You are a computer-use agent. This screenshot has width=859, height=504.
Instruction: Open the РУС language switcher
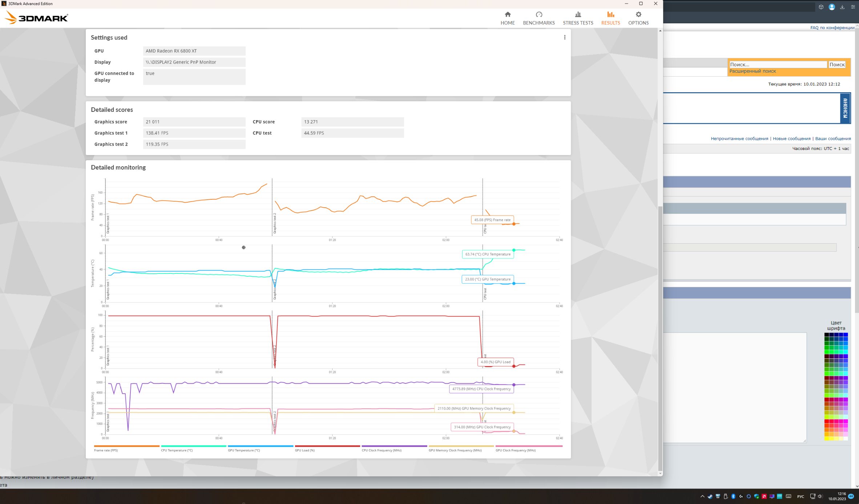[800, 496]
